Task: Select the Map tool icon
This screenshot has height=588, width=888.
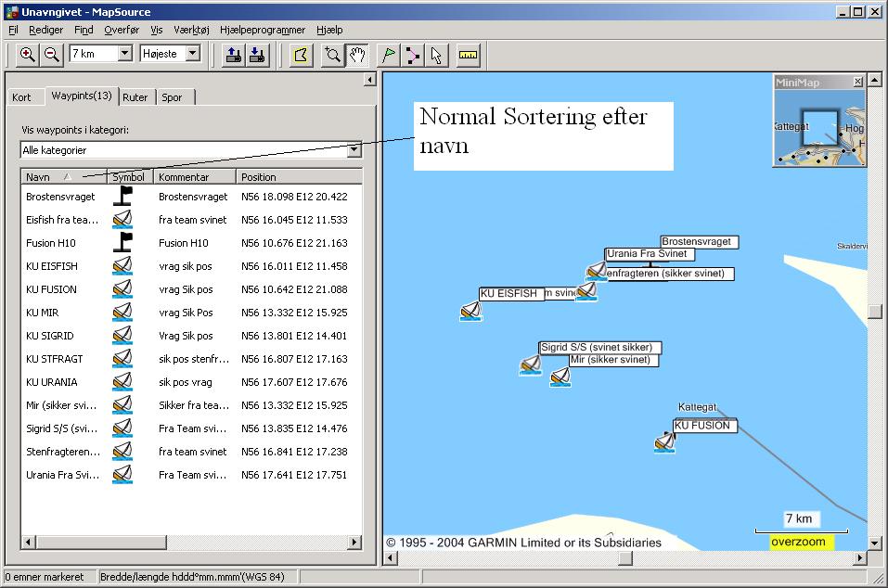Action: [301, 55]
